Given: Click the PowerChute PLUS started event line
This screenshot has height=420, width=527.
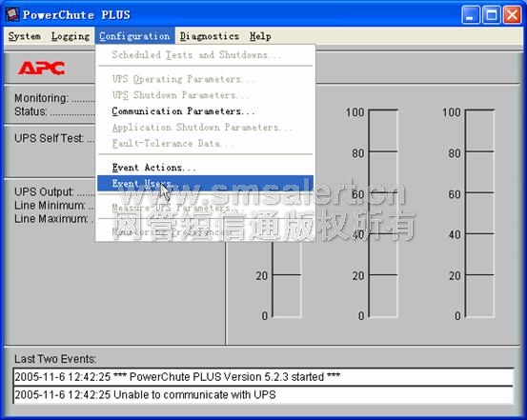Looking at the screenshot, I should pos(263,376).
